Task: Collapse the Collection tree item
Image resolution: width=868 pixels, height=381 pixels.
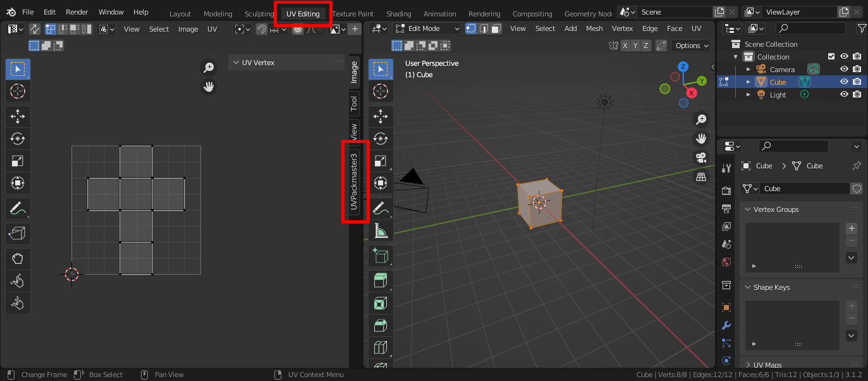Action: 736,56
